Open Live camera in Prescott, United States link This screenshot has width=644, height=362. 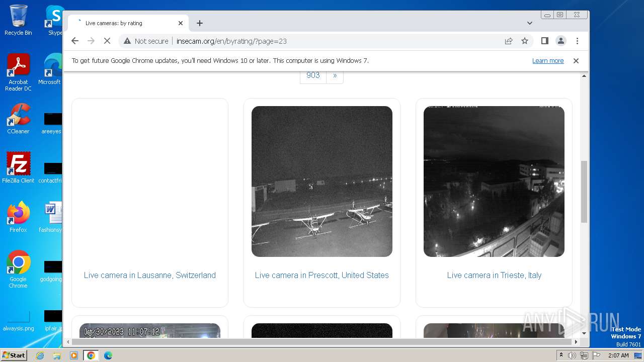[322, 275]
